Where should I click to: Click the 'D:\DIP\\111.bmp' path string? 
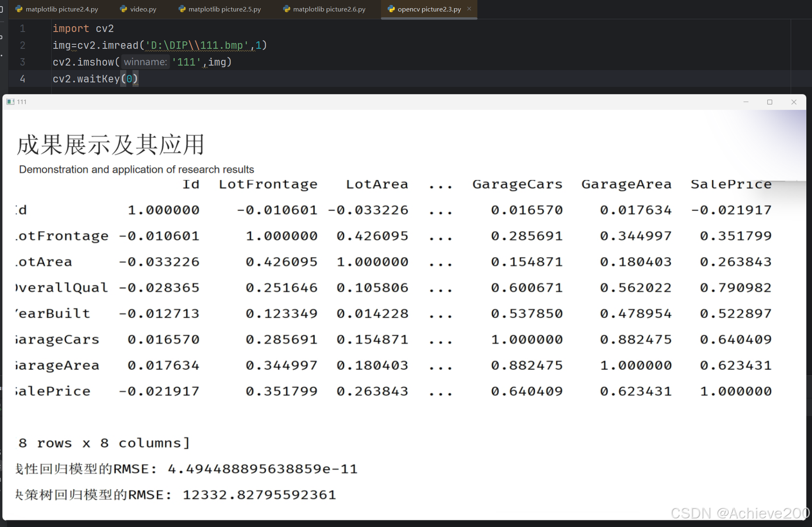[197, 45]
